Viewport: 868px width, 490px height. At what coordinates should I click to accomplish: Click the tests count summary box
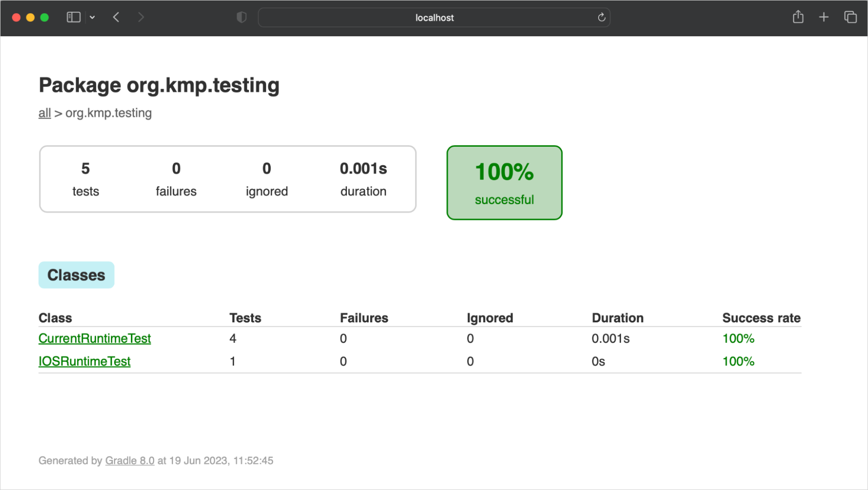(x=85, y=179)
